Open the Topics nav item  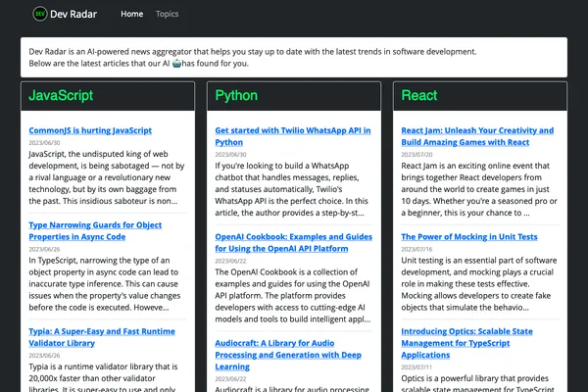click(167, 15)
